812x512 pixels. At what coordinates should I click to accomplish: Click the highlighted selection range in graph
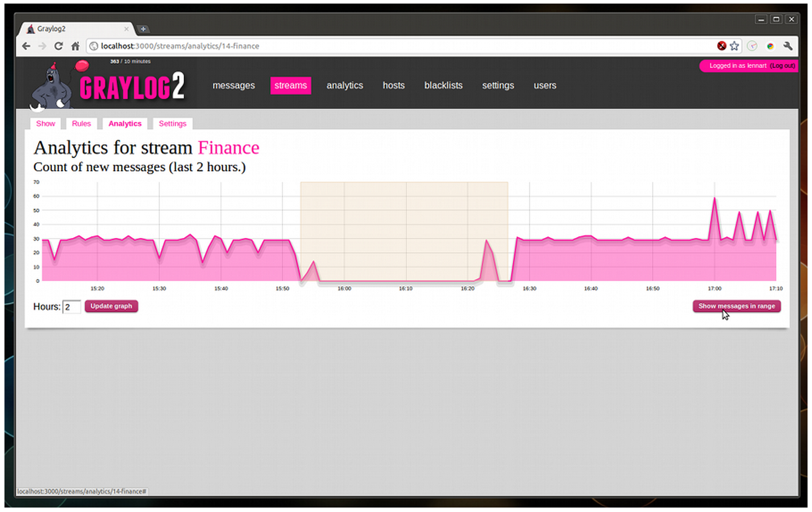coord(404,231)
